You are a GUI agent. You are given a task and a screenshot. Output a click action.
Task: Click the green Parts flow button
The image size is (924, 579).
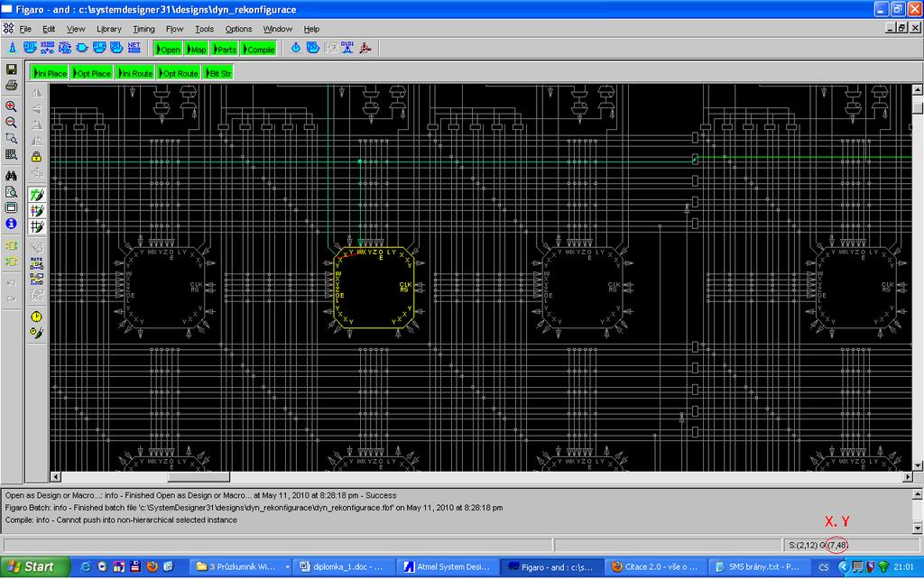(x=225, y=49)
